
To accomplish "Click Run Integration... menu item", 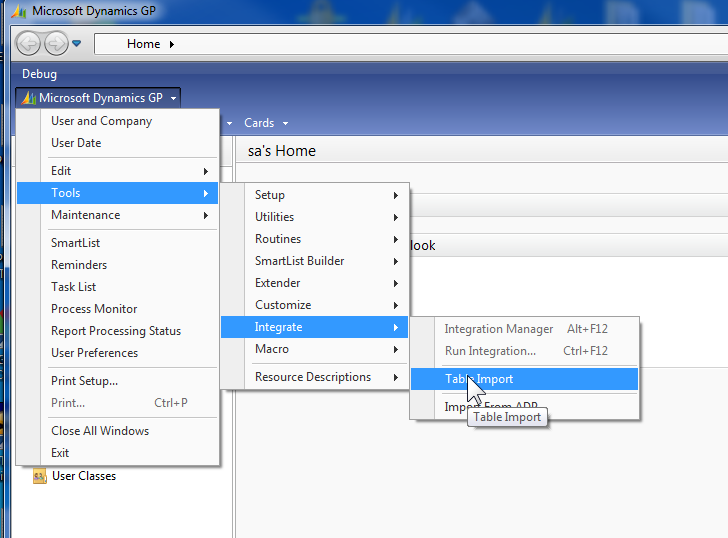I will (x=525, y=351).
